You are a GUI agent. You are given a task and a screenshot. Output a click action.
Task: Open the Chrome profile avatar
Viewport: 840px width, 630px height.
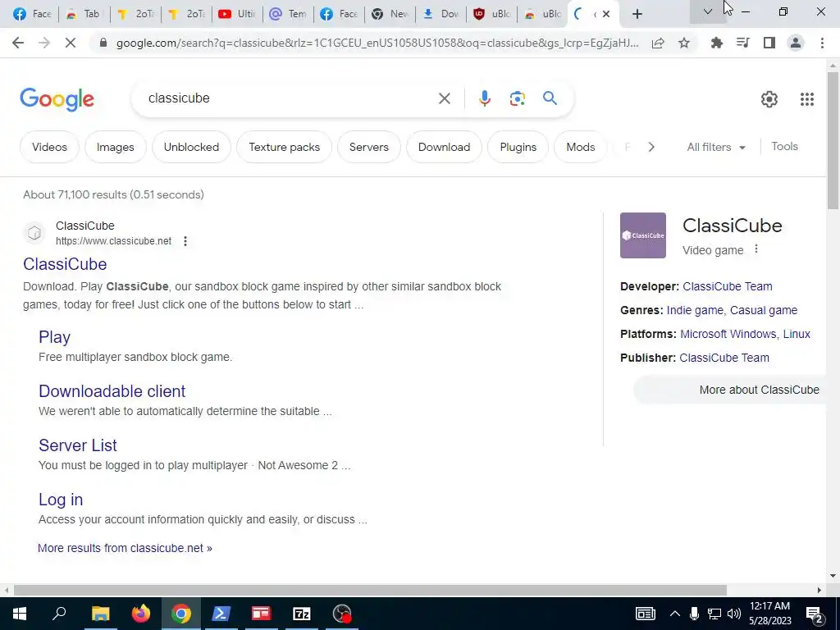click(796, 43)
